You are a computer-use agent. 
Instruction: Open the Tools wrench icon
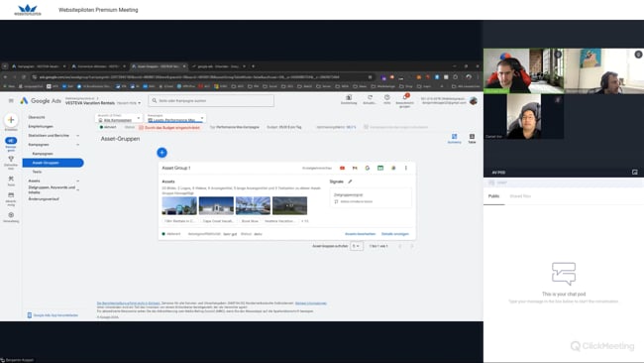[x=11, y=179]
